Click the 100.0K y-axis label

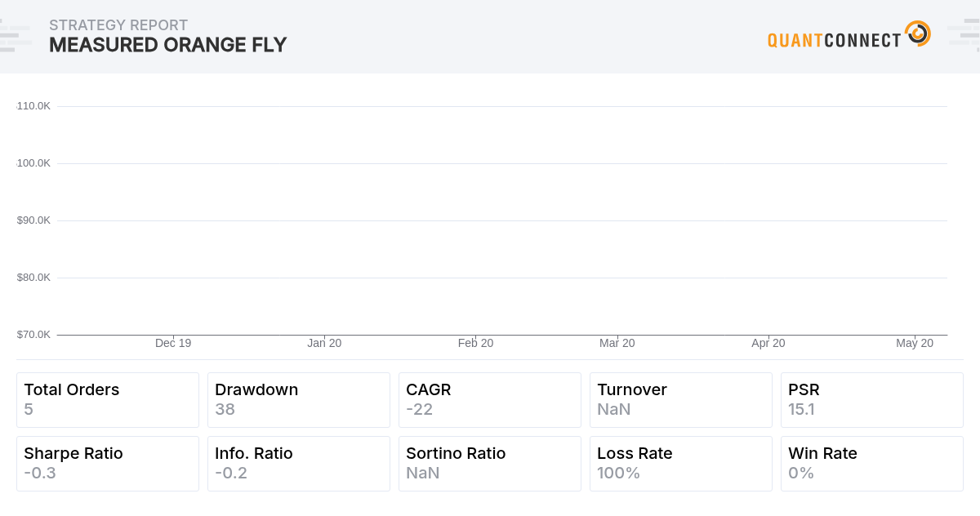click(x=33, y=163)
